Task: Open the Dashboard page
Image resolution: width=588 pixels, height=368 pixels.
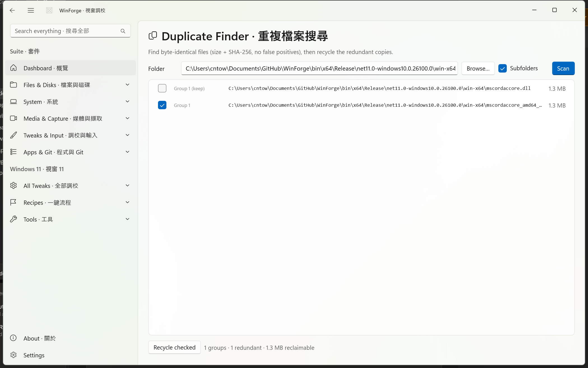Action: click(x=70, y=68)
